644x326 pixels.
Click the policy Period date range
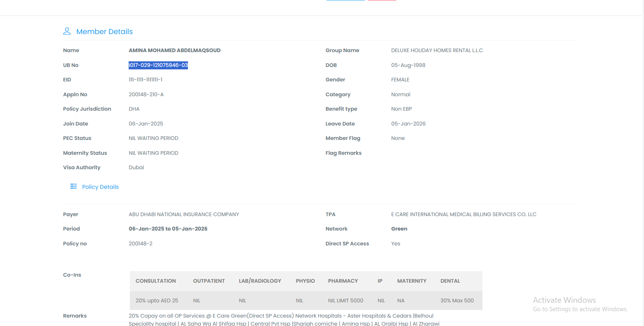pos(168,229)
